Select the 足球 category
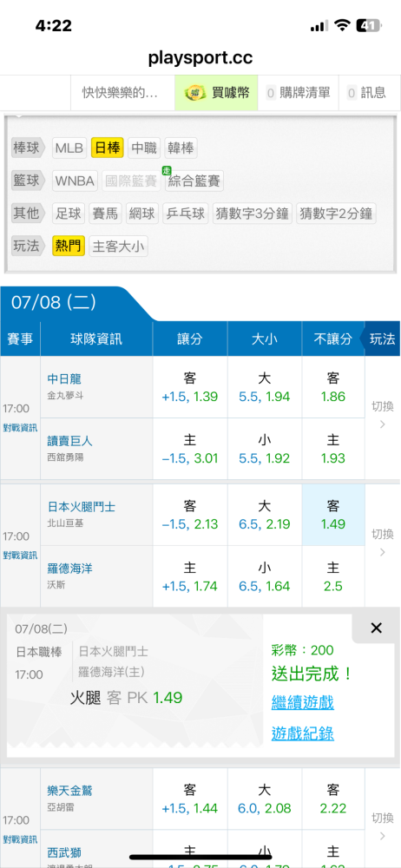 (68, 214)
